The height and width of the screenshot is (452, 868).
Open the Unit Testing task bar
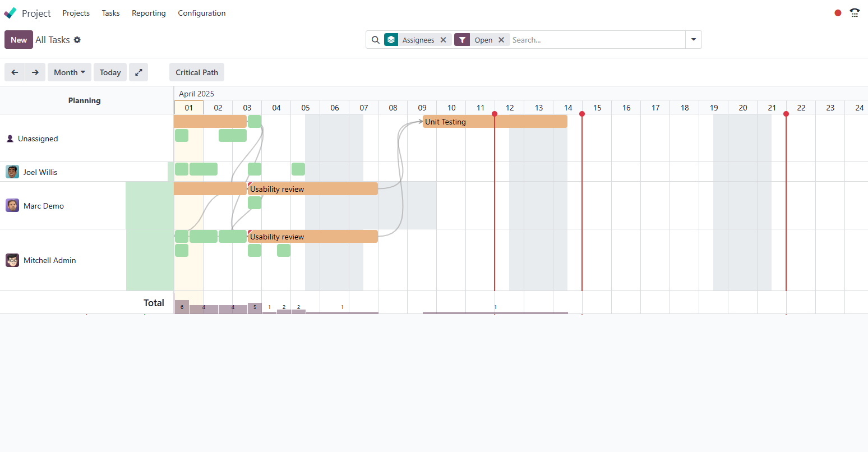tap(495, 122)
